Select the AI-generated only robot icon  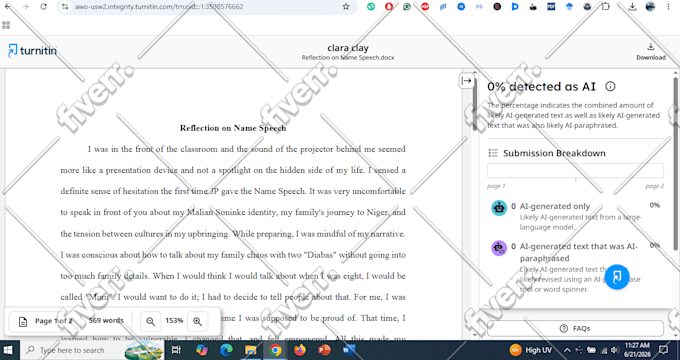499,208
